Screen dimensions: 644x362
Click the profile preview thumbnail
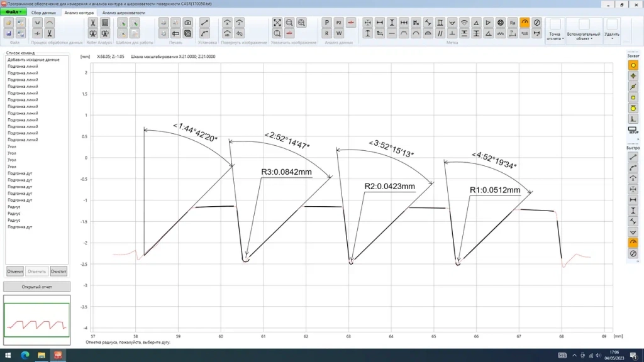coord(36,321)
